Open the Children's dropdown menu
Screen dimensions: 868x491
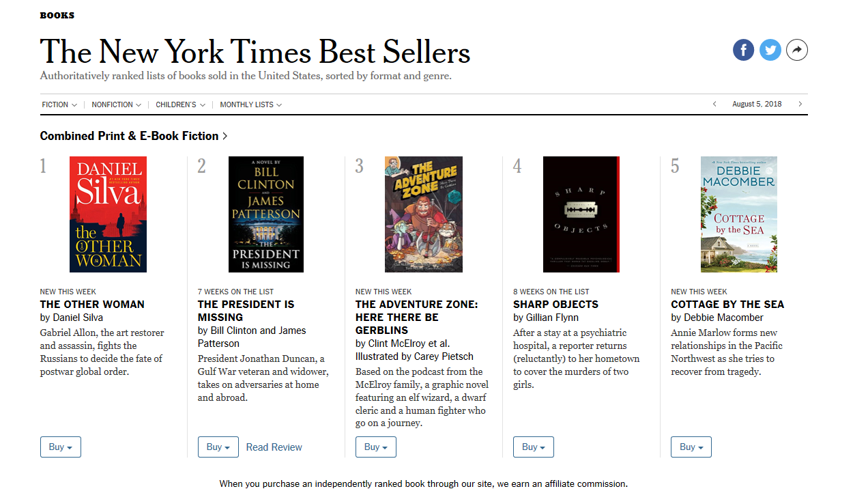(x=180, y=105)
